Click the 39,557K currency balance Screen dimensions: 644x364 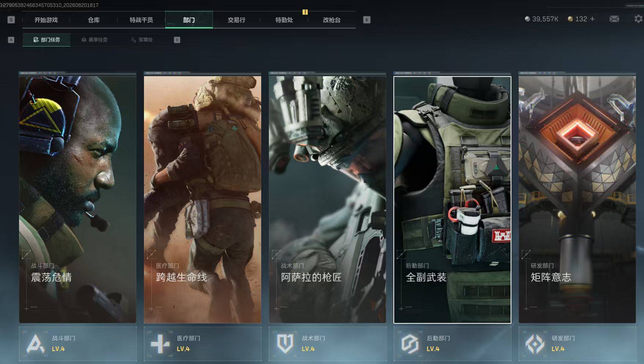pyautogui.click(x=541, y=19)
